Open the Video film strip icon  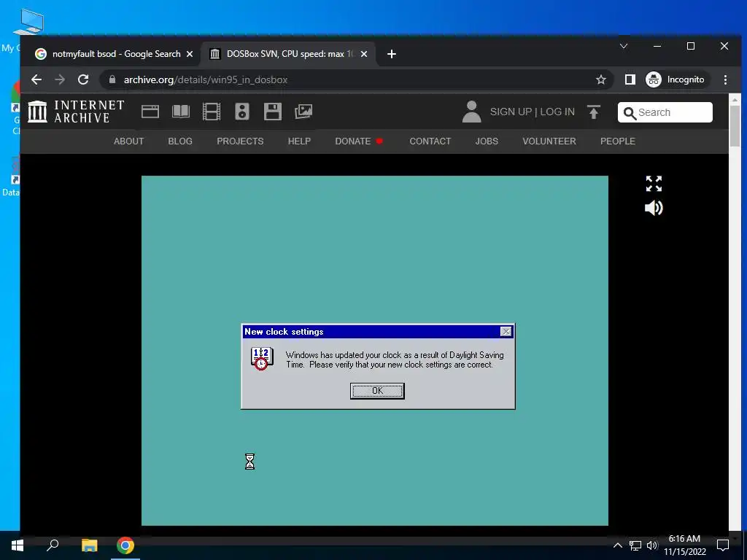click(x=211, y=112)
